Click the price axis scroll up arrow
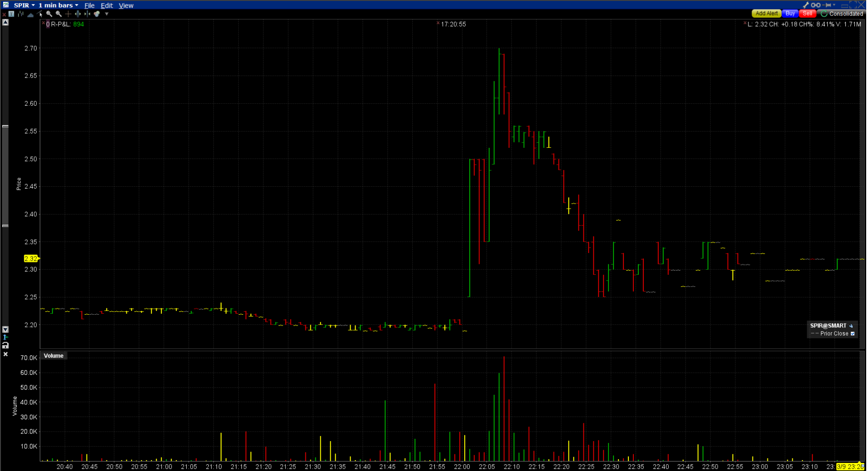 click(5, 22)
